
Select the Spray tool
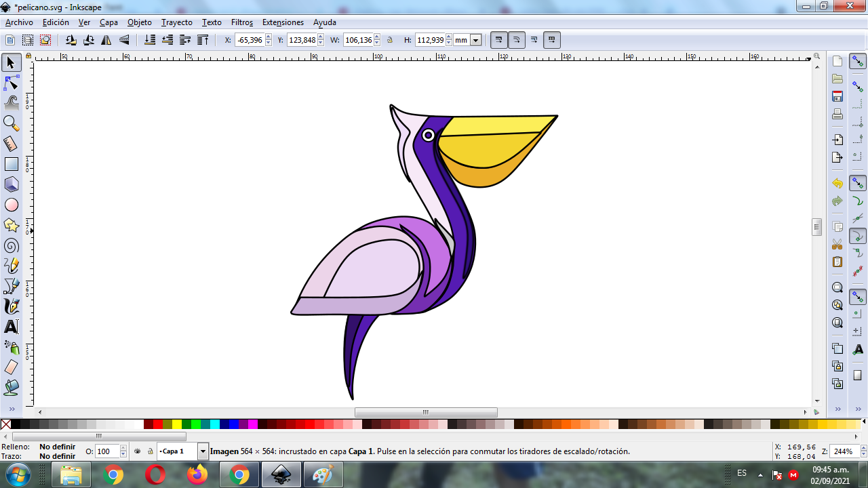tap(11, 347)
